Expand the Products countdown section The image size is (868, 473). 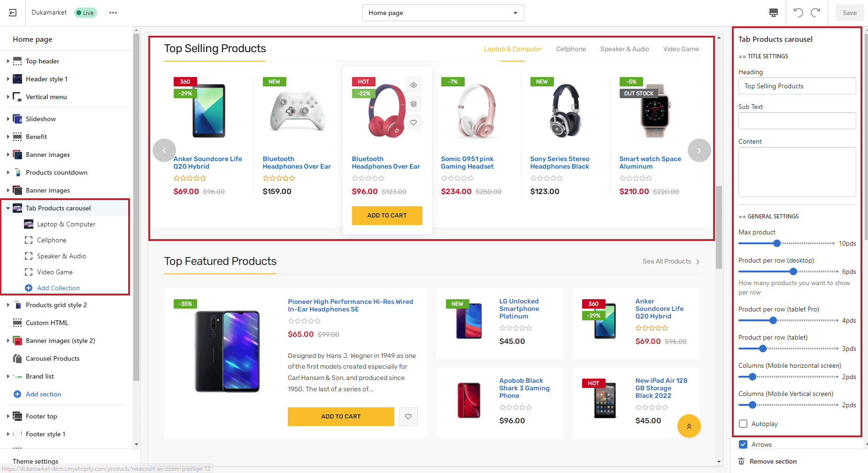pos(8,172)
